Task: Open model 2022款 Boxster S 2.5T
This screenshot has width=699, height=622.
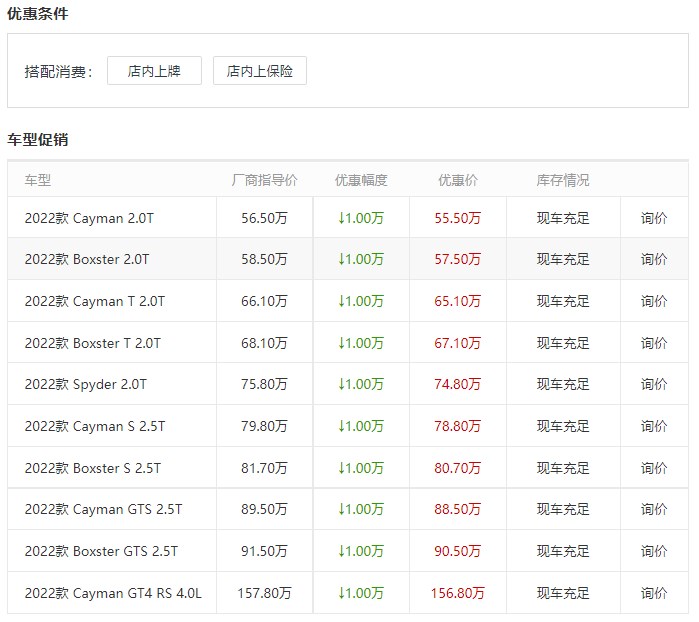Action: [x=93, y=468]
